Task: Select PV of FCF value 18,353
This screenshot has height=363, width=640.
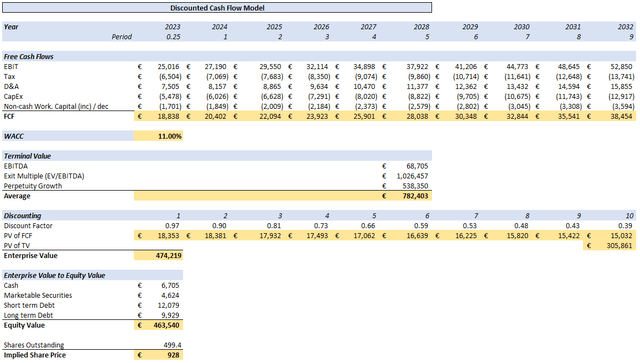Action: click(x=168, y=236)
